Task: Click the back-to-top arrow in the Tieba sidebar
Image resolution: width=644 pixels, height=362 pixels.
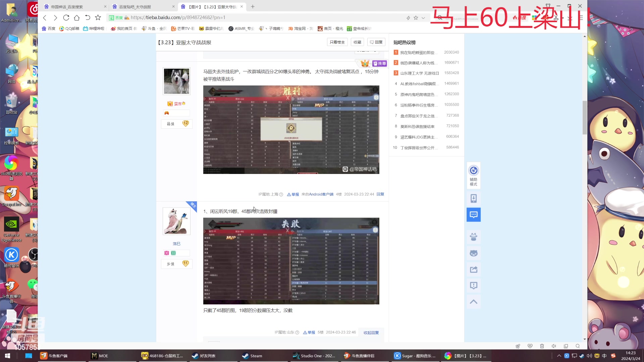Action: [473, 301]
